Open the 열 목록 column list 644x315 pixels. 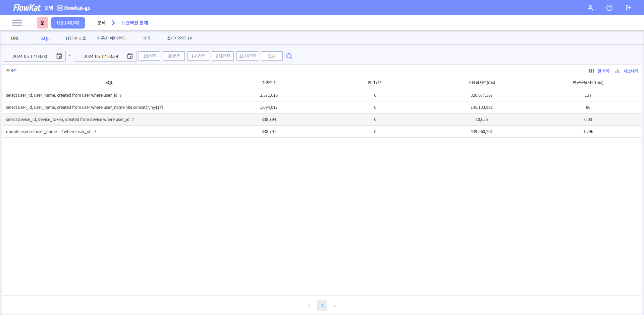click(599, 71)
